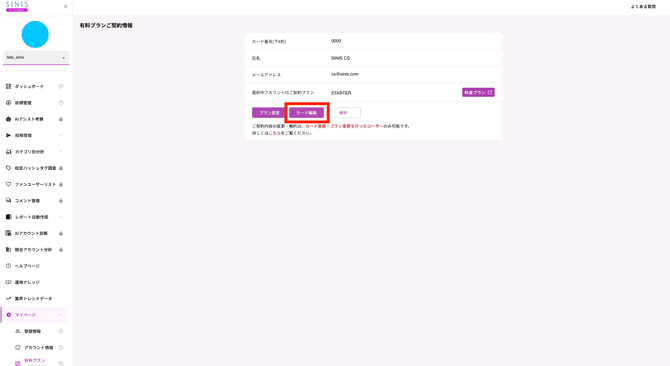
Task: Click the 有料プランご契約情報 page heading
Action: coord(106,26)
